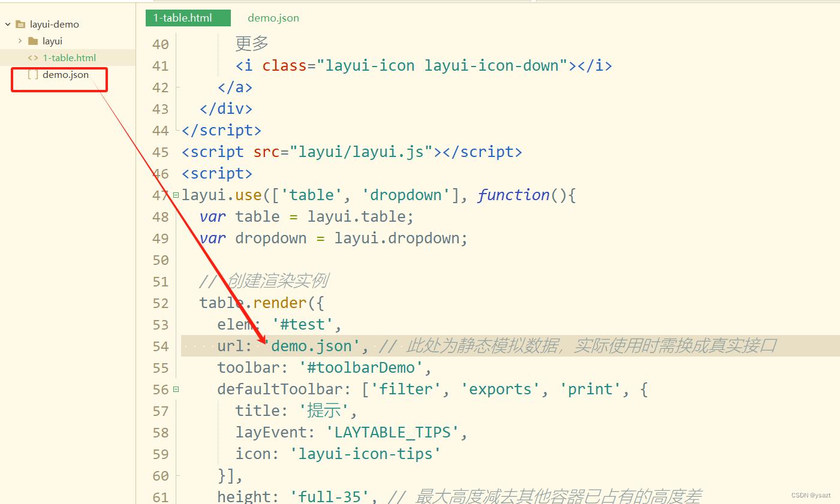The height and width of the screenshot is (504, 840).
Task: Switch to the demo.json editor tab
Action: (273, 18)
